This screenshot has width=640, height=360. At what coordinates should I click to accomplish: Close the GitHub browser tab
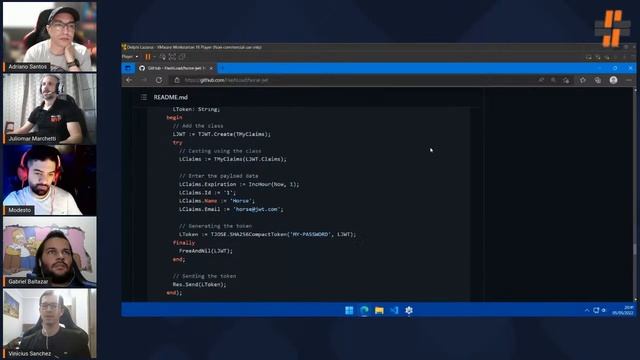click(211, 68)
